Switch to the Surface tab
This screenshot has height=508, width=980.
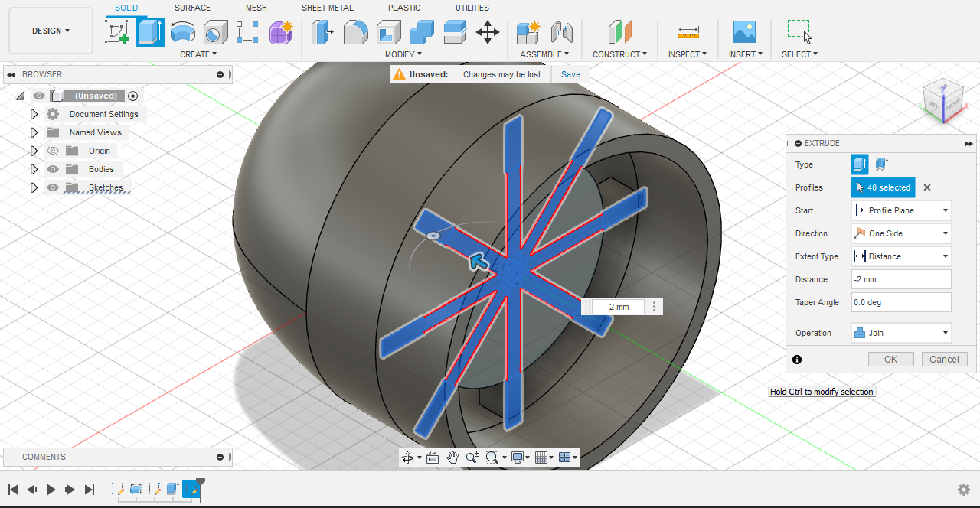tap(192, 8)
